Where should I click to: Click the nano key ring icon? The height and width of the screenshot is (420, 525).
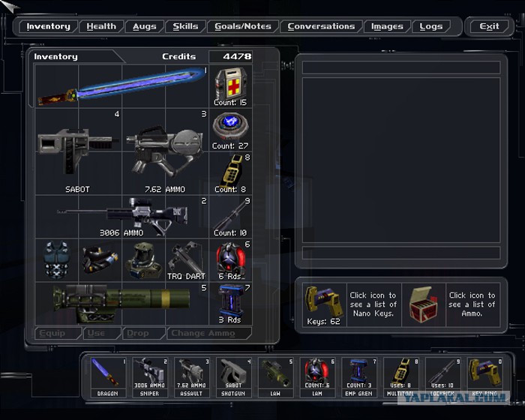click(324, 304)
